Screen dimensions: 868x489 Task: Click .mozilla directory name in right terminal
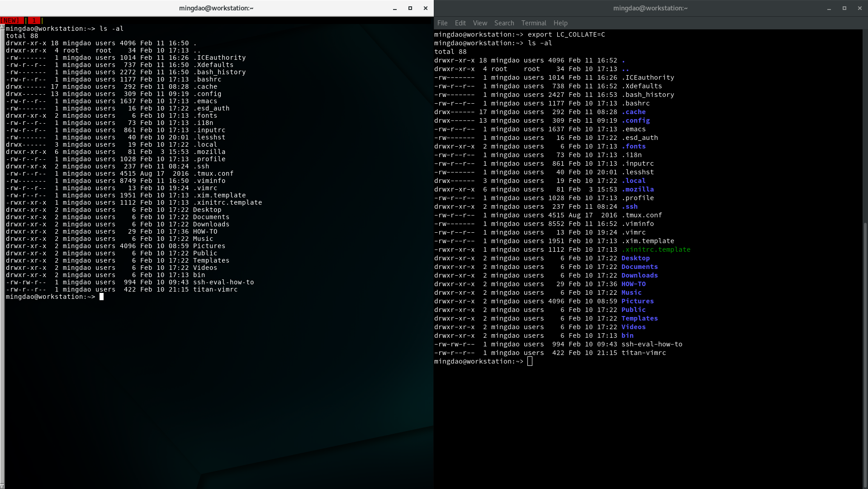point(637,189)
